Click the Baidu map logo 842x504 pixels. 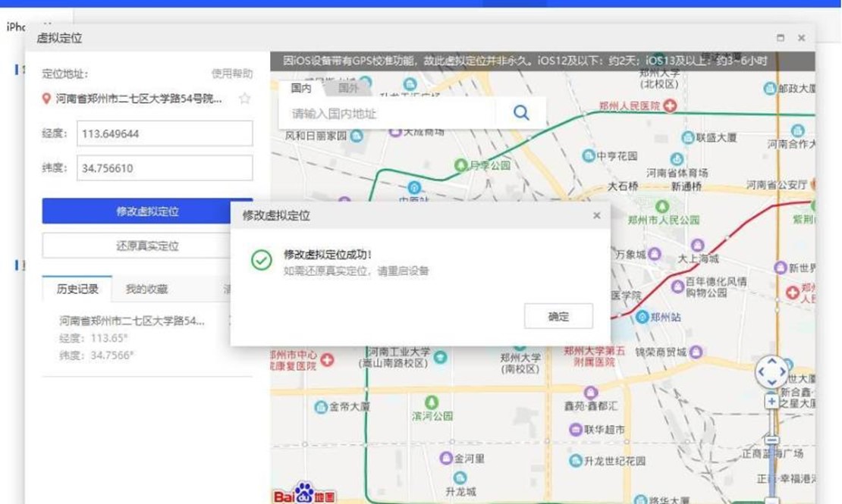304,494
